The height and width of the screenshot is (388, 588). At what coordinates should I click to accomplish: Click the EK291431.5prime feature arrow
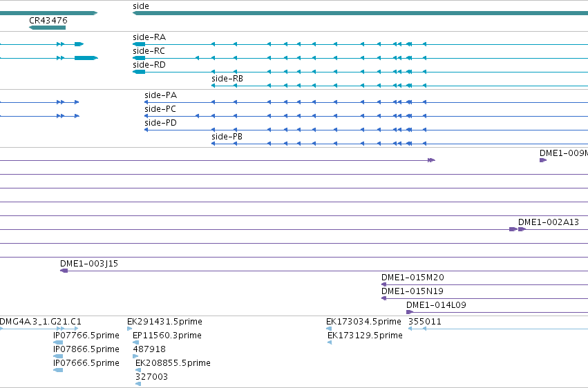click(x=130, y=329)
